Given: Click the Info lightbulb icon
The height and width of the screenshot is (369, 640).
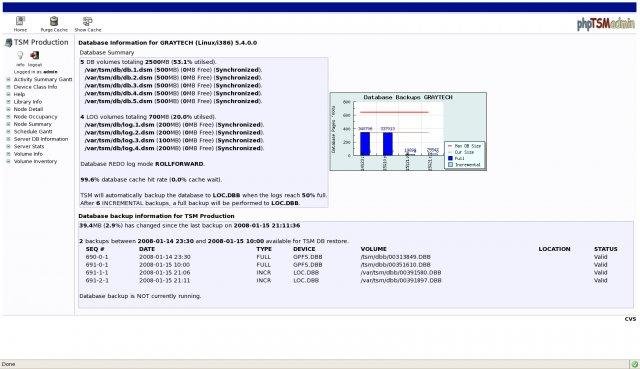Looking at the screenshot, I should point(20,55).
